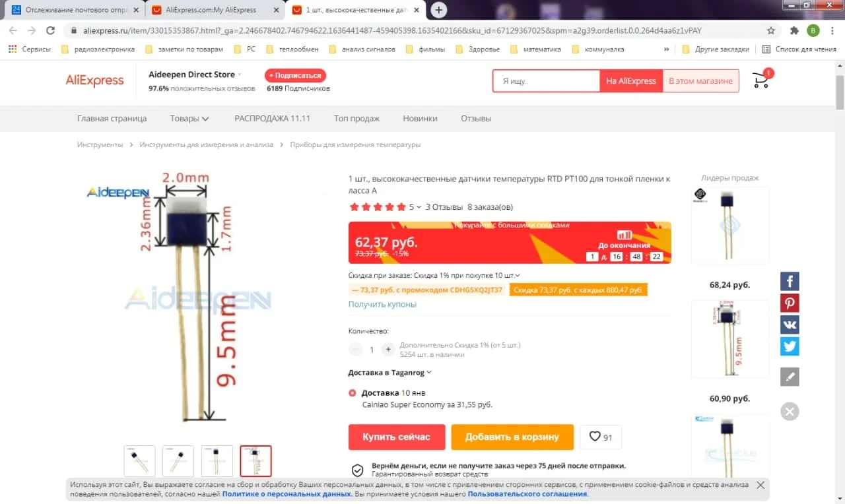The width and height of the screenshot is (845, 504).
Task: Expand Доставка в Taganrog dropdown
Action: 389,373
